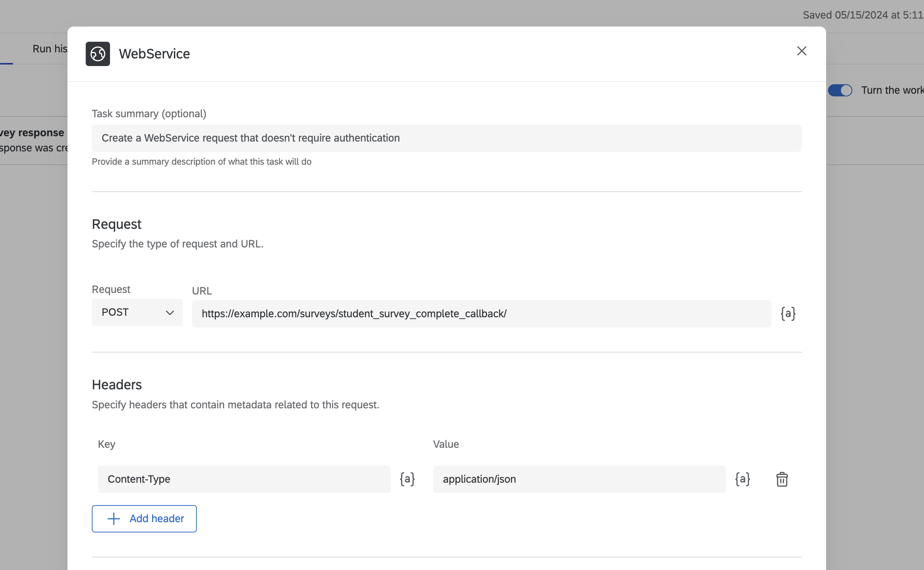
Task: Open piped text menu next to URL field
Action: click(x=788, y=314)
